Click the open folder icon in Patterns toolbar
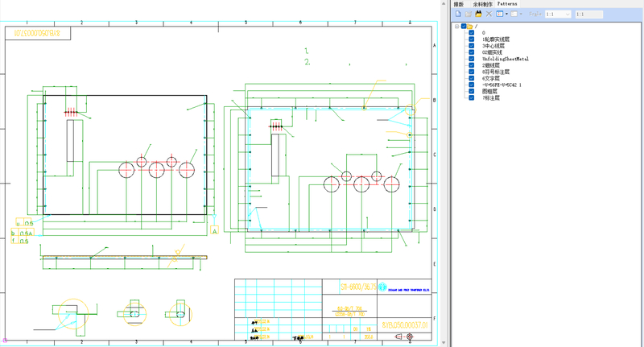Image resolution: width=644 pixels, height=347 pixels. click(x=469, y=14)
